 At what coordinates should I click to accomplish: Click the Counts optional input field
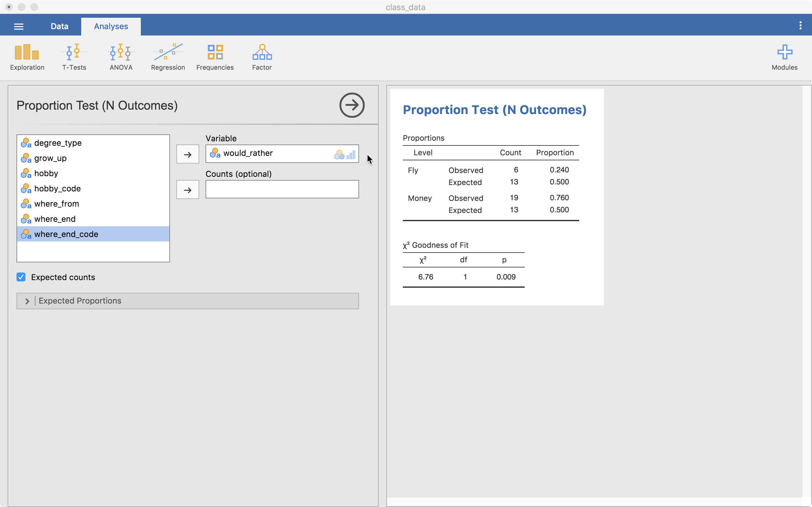point(282,189)
